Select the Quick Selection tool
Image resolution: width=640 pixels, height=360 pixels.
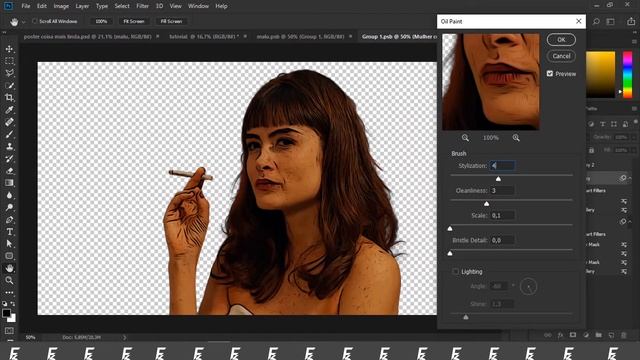pos(9,86)
